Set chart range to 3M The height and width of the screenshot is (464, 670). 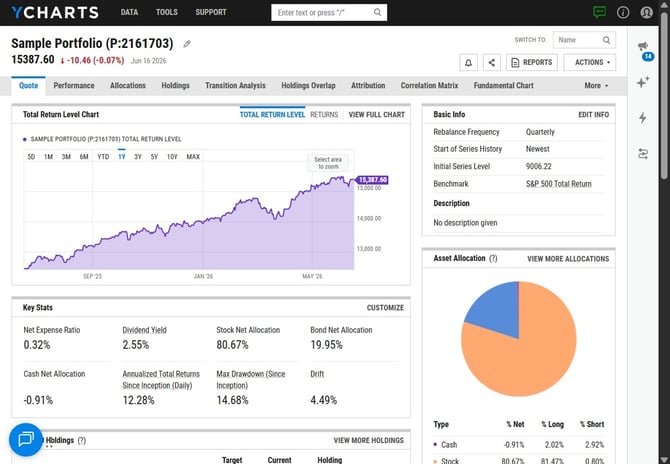coord(66,157)
